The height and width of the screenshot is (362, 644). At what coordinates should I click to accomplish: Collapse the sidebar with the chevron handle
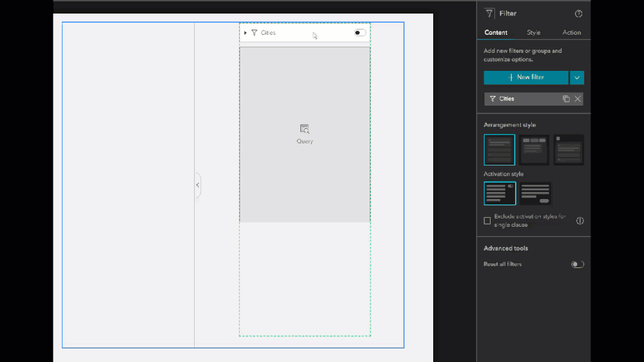197,185
